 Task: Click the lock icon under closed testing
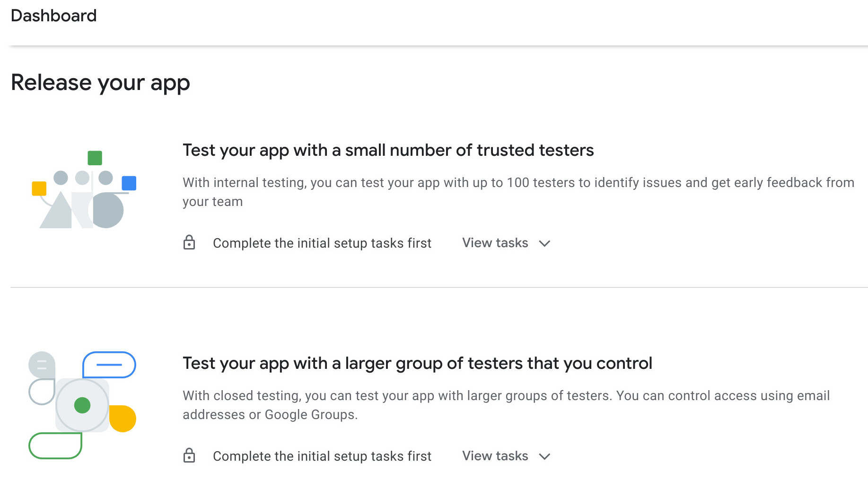(x=189, y=455)
